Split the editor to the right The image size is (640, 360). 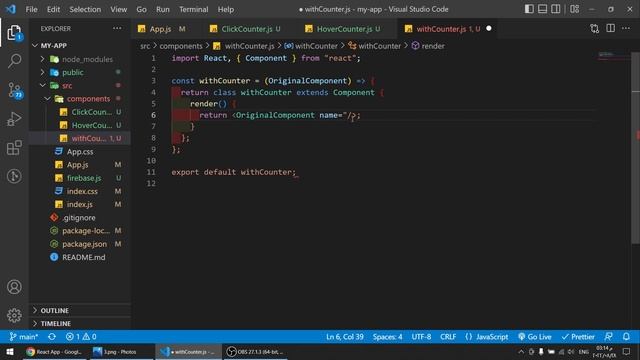point(611,28)
